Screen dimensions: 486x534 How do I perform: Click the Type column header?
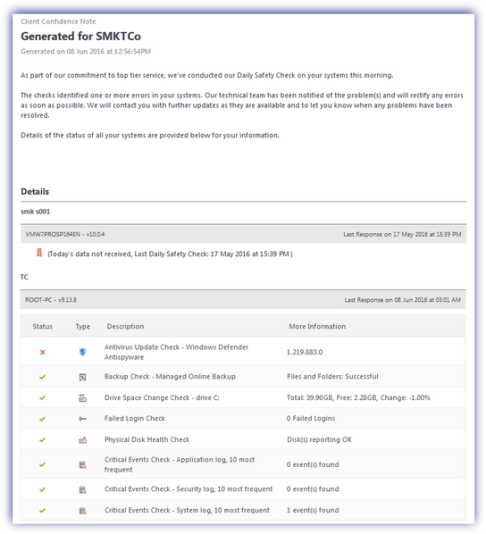(83, 326)
